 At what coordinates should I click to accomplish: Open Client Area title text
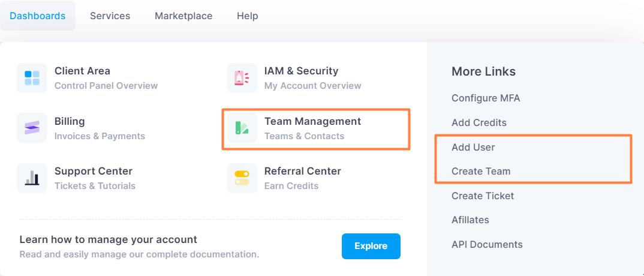(x=82, y=71)
